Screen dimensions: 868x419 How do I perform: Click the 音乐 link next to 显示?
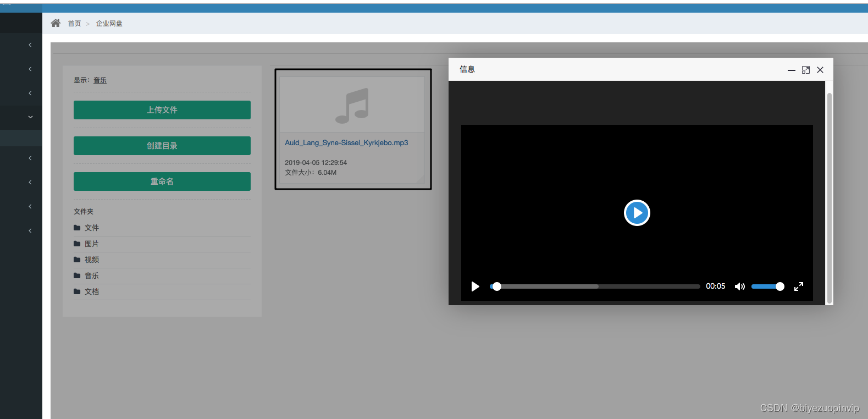100,80
